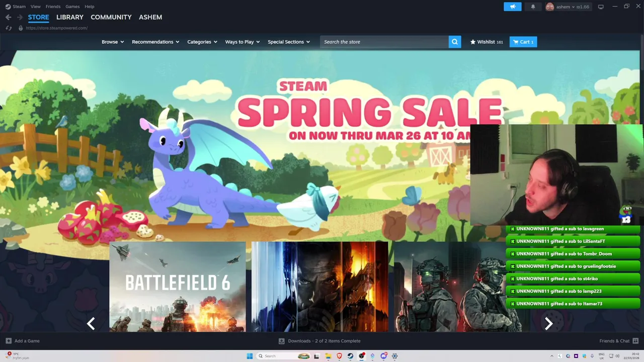The height and width of the screenshot is (362, 644).
Task: Open Friends & Chat label
Action: [614, 341]
